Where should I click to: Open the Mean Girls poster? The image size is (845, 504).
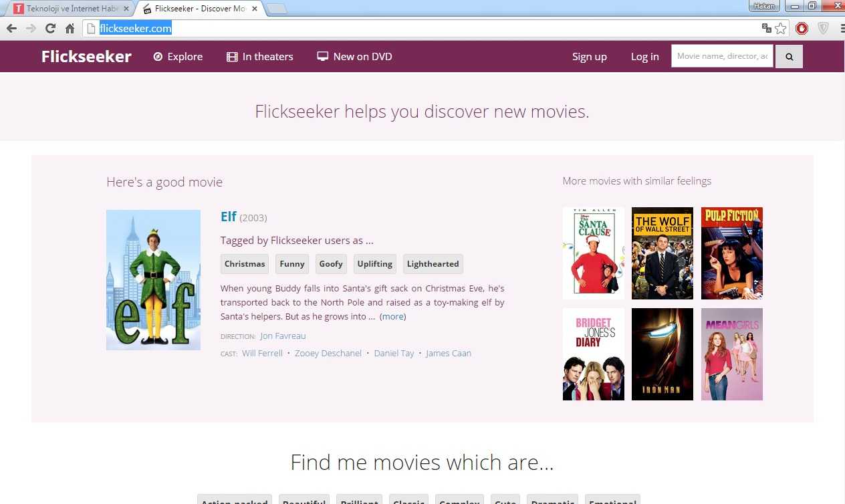pyautogui.click(x=732, y=354)
